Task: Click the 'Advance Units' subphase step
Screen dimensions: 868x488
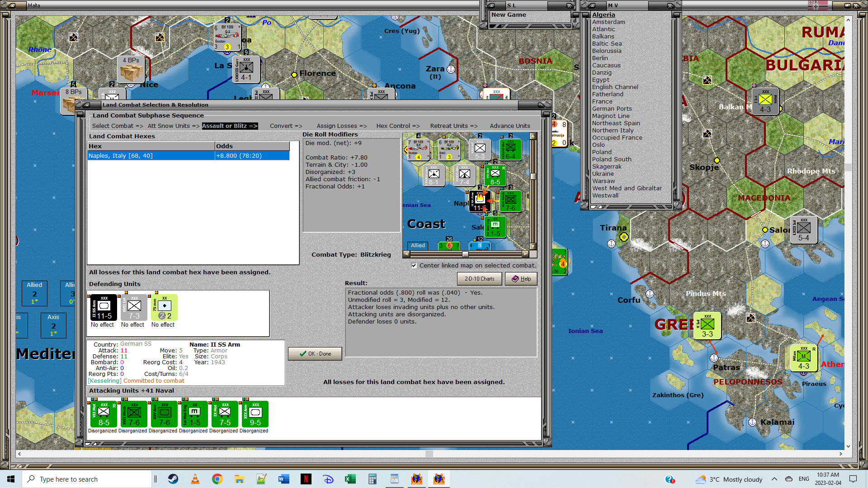Action: 510,126
